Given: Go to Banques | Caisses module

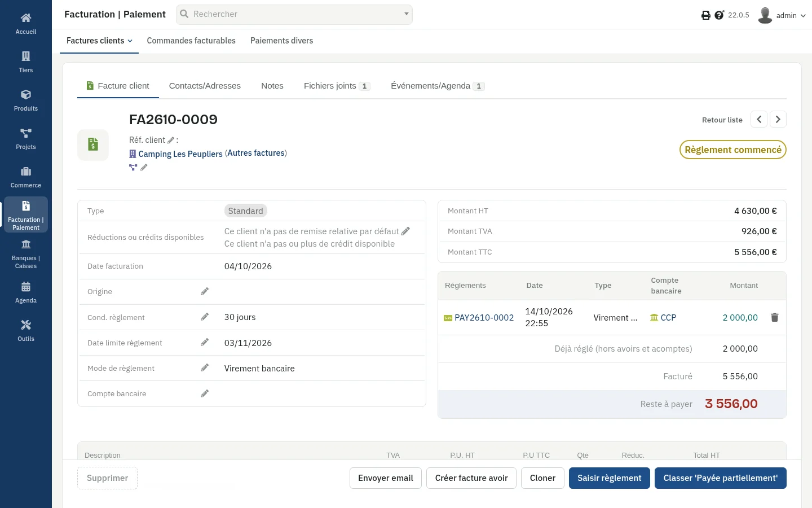Looking at the screenshot, I should click(x=26, y=253).
